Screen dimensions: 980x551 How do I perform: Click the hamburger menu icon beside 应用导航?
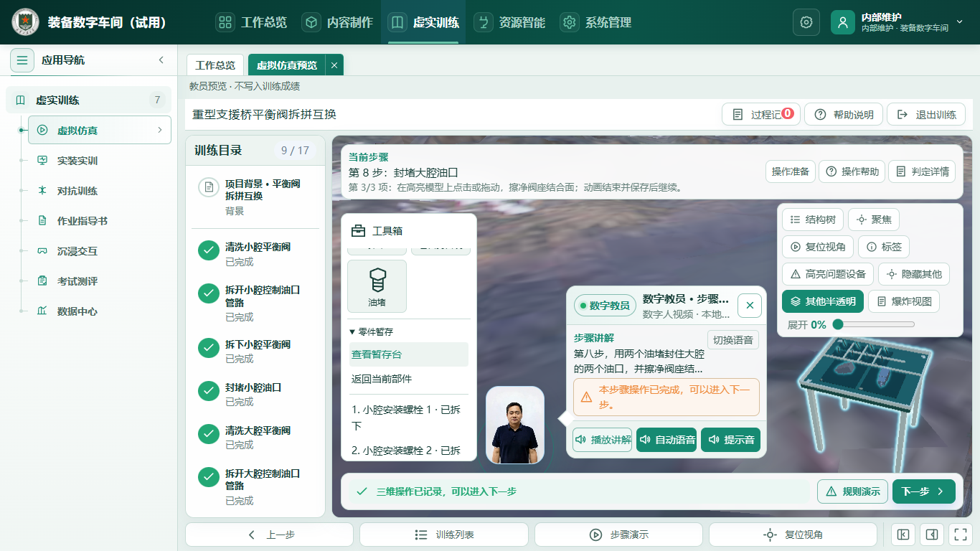click(x=22, y=60)
